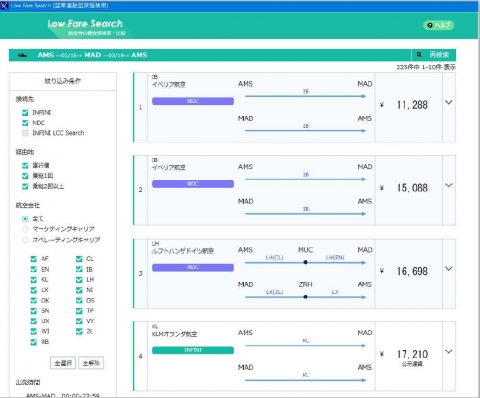480x398 pixels.
Task: Click the magnifier icon in re-search button
Action: (419, 55)
